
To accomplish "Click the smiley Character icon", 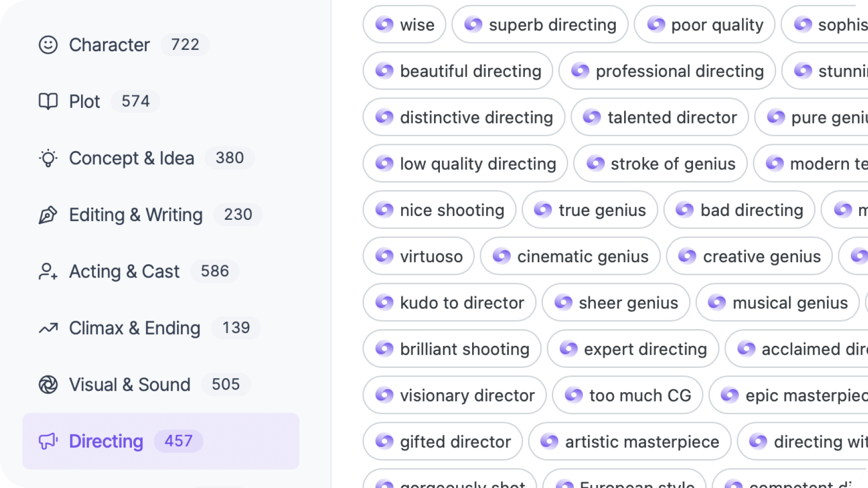I will 48,45.
